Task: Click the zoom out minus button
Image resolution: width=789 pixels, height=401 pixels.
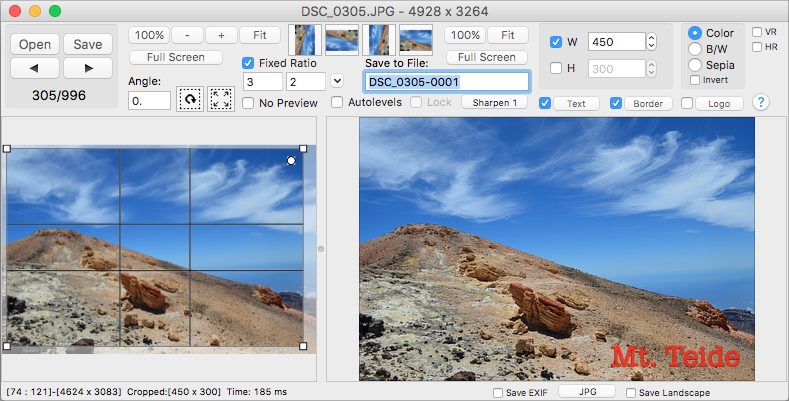Action: (187, 35)
